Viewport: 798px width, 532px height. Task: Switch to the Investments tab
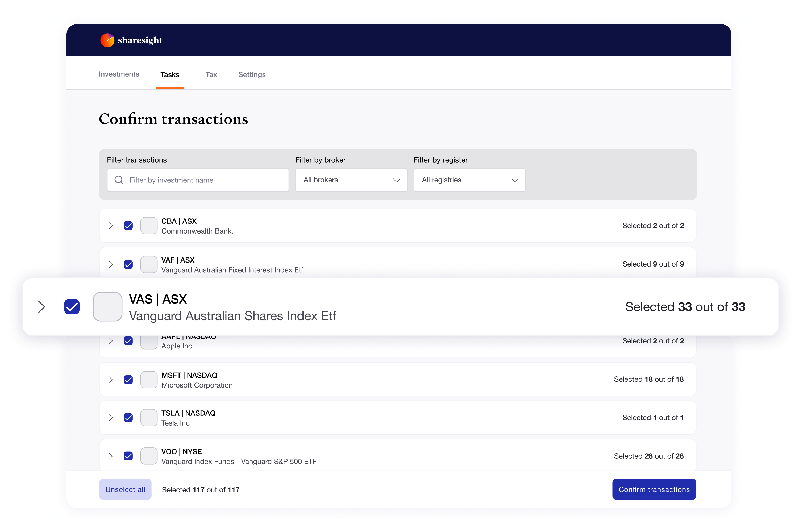[119, 74]
